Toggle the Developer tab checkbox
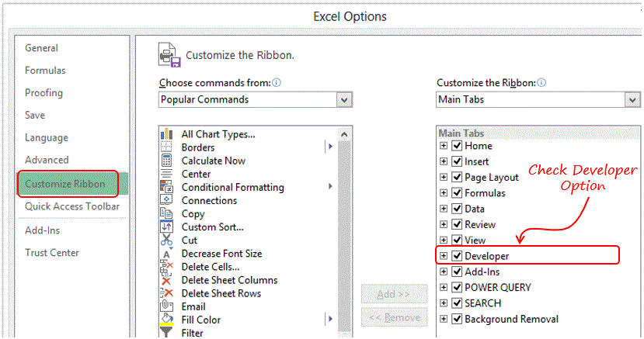The height and width of the screenshot is (339, 644). tap(457, 256)
